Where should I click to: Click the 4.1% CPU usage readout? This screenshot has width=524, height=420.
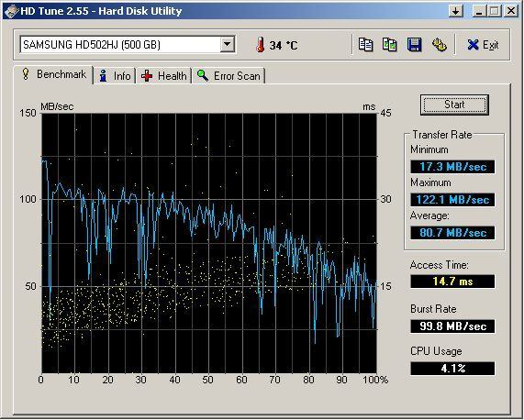coord(452,369)
